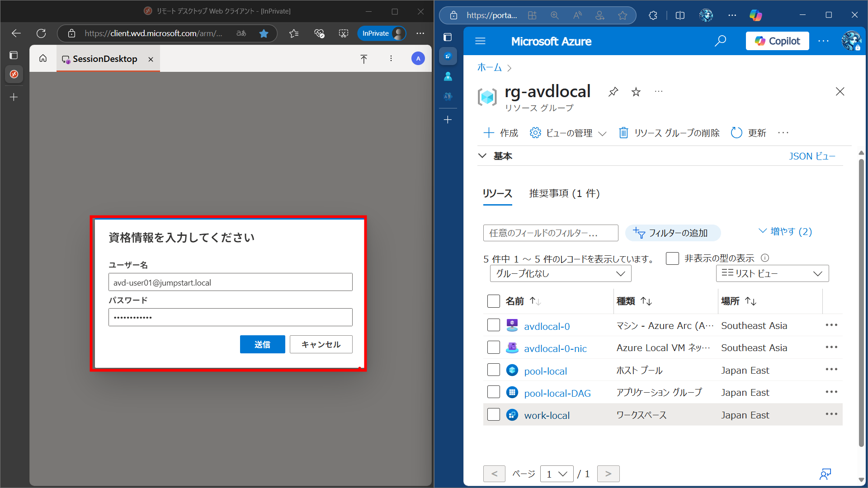Image resolution: width=868 pixels, height=488 pixels.
Task: Reload the Remote Desktop web client page
Action: [x=41, y=33]
